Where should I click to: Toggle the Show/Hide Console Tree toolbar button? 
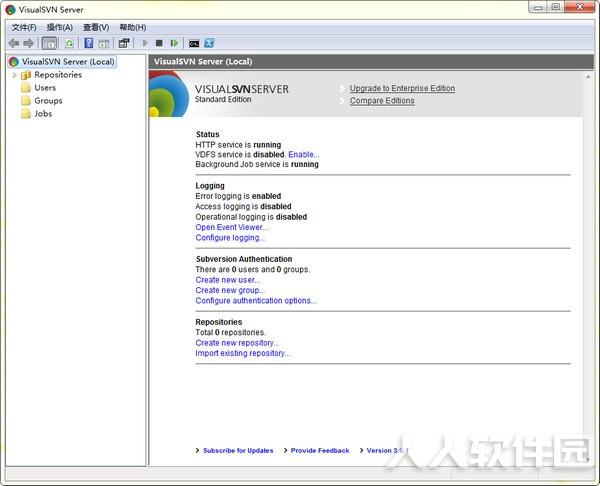[x=49, y=43]
